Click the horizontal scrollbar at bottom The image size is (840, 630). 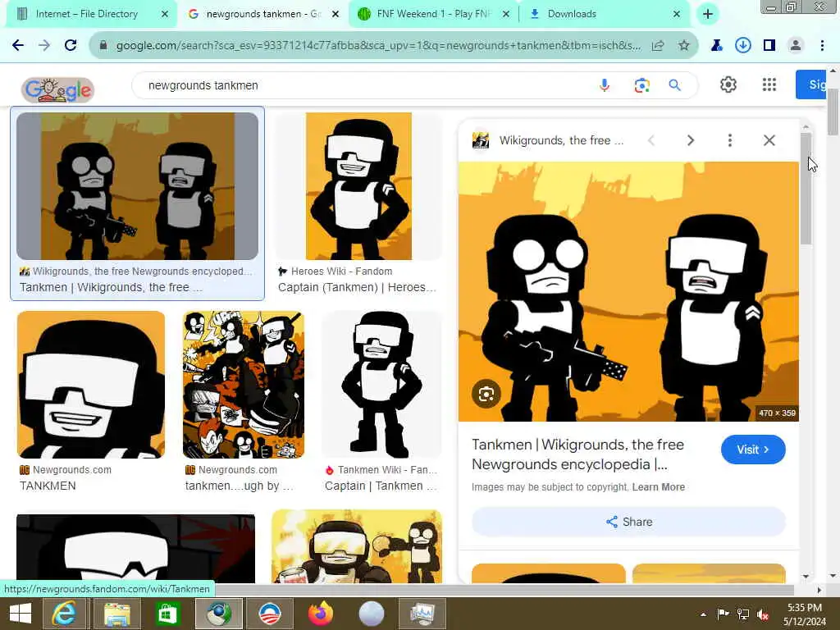point(396,590)
